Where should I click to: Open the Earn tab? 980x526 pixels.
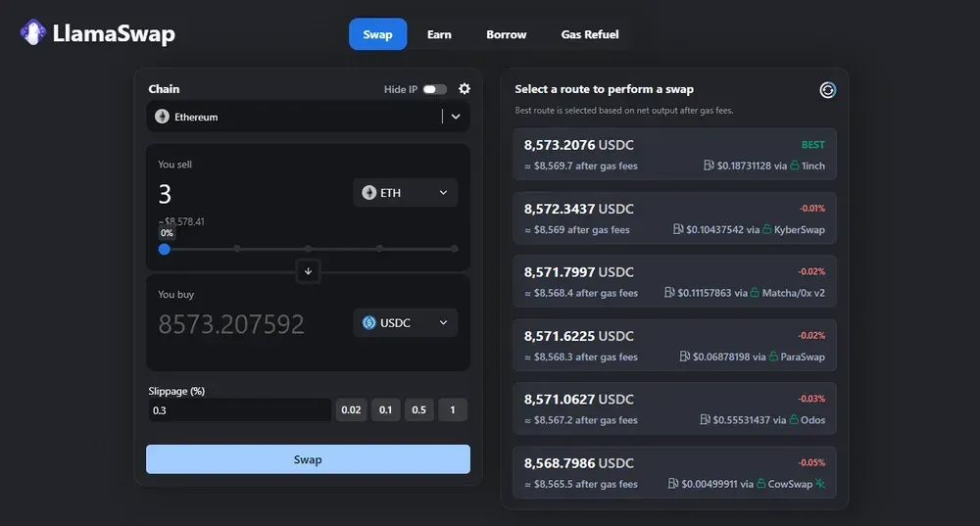pyautogui.click(x=439, y=34)
